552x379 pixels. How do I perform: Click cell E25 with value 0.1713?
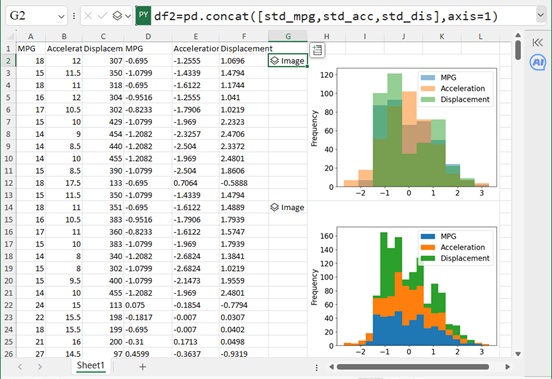pyautogui.click(x=196, y=342)
